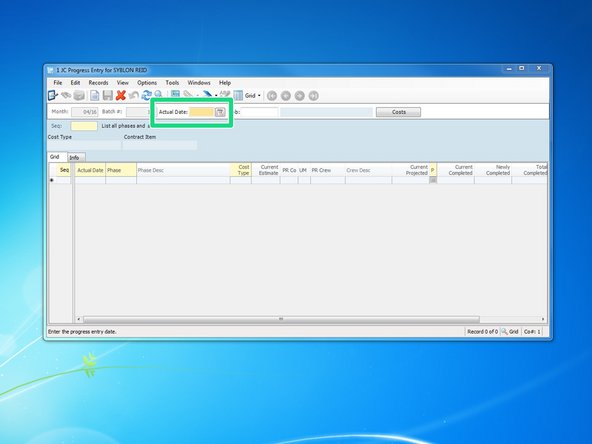Click the Refresh arrows icon

pos(146,96)
